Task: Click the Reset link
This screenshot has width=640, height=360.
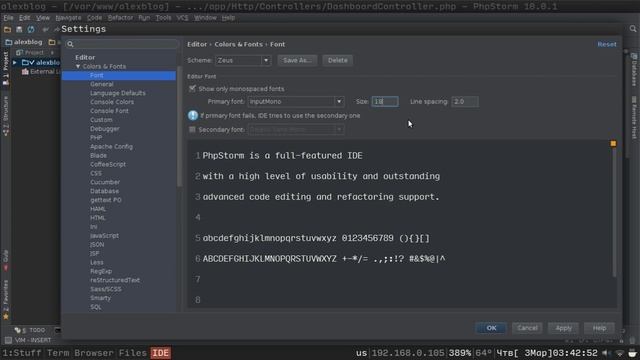Action: point(607,44)
